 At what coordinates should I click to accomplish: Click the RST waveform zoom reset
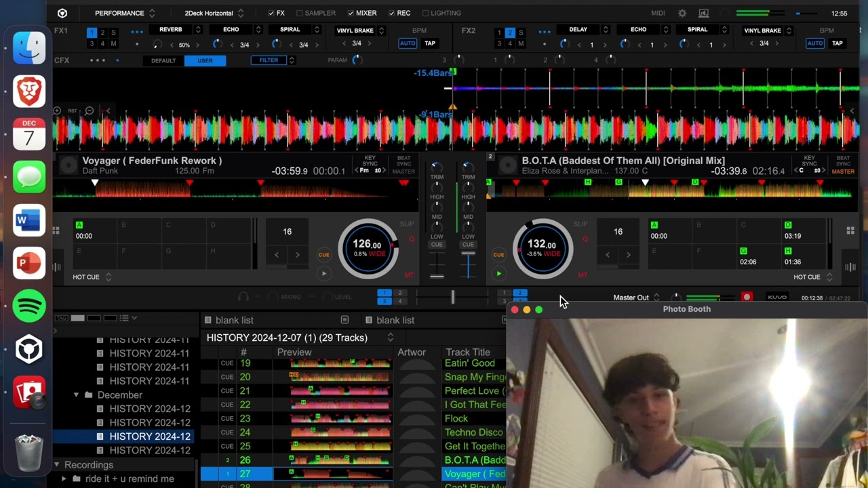[73, 110]
